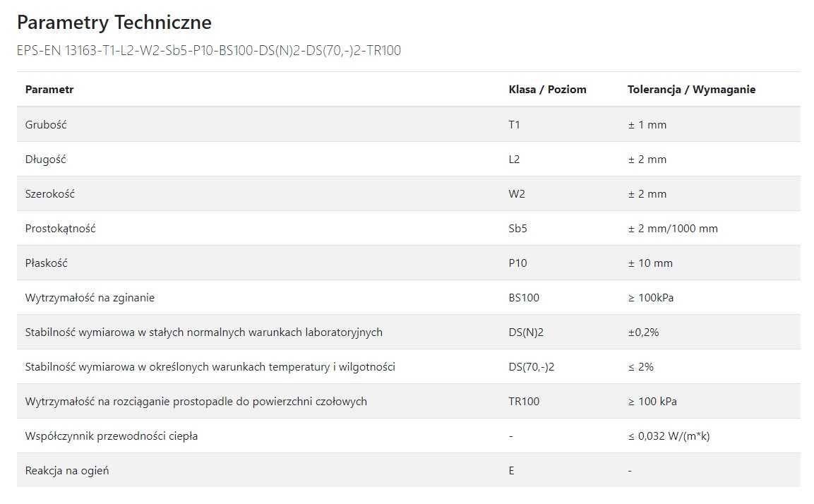Select the Grubość row label
This screenshot has width=814, height=504.
46,124
